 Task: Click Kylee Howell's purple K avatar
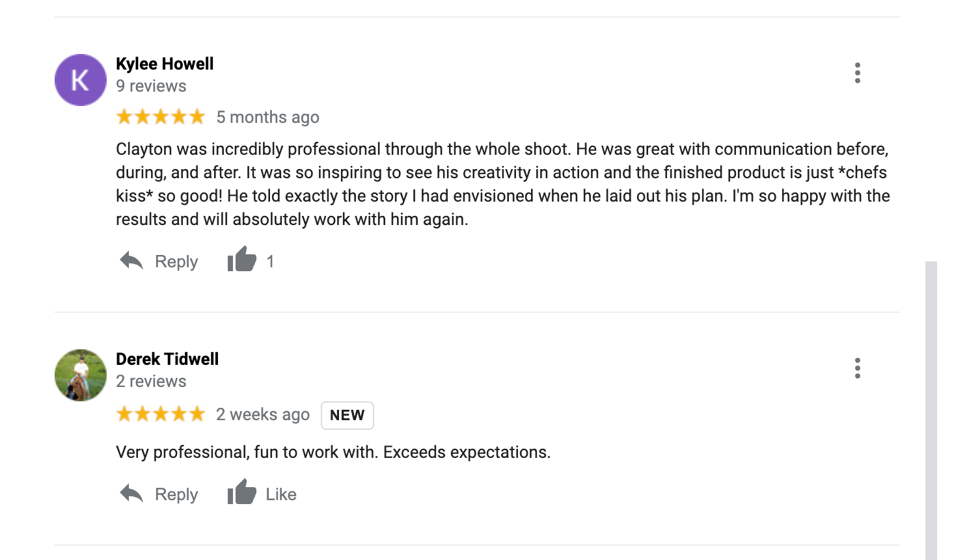click(x=81, y=80)
